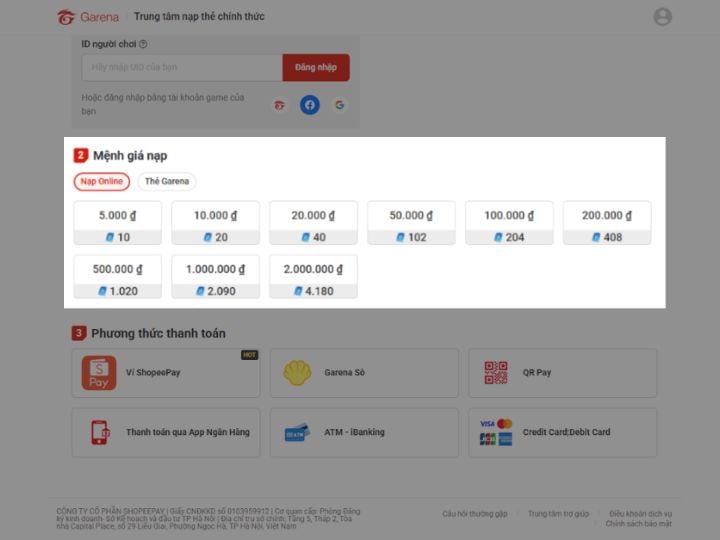720x540 pixels.
Task: Click the Visa Mastercard logos icon
Action: [496, 432]
